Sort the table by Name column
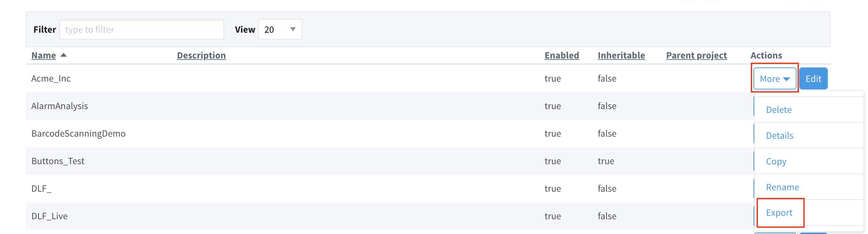The image size is (868, 234). (44, 55)
